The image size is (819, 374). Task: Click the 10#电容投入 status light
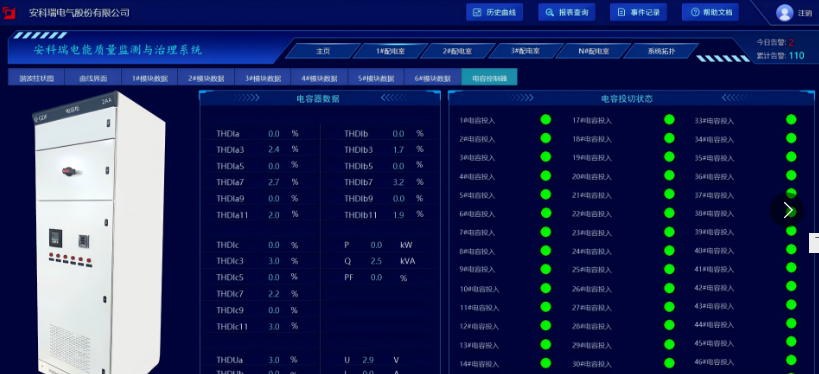545,288
